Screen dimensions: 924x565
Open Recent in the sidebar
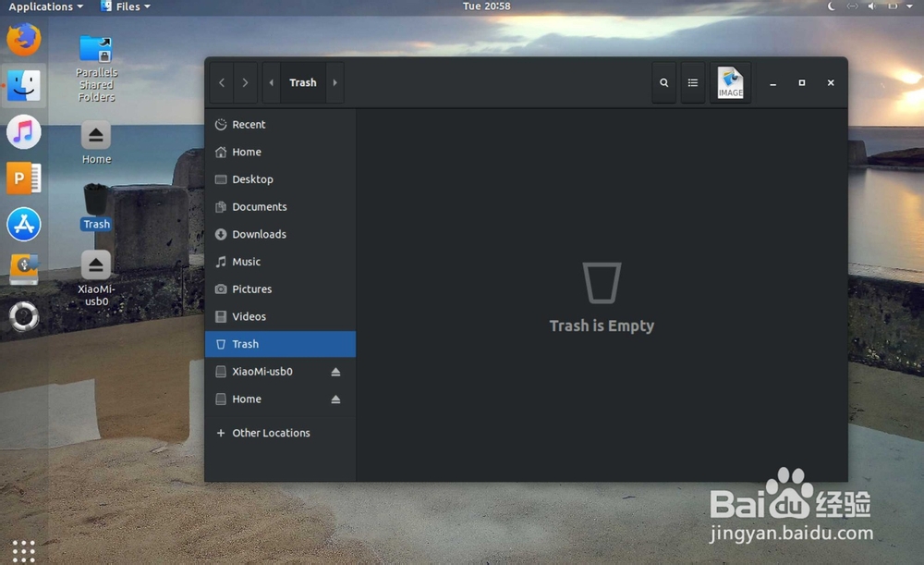click(281, 125)
